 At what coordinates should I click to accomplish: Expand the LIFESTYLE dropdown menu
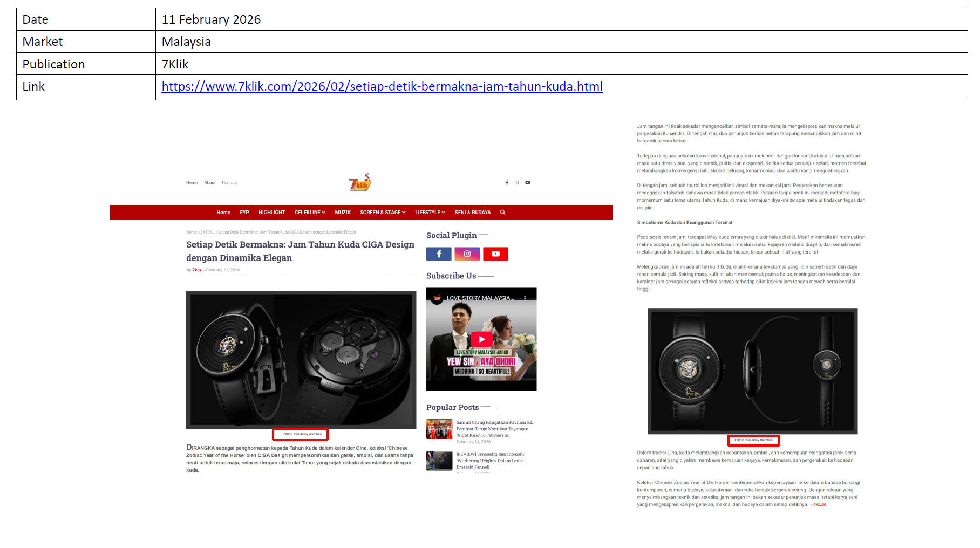click(430, 213)
